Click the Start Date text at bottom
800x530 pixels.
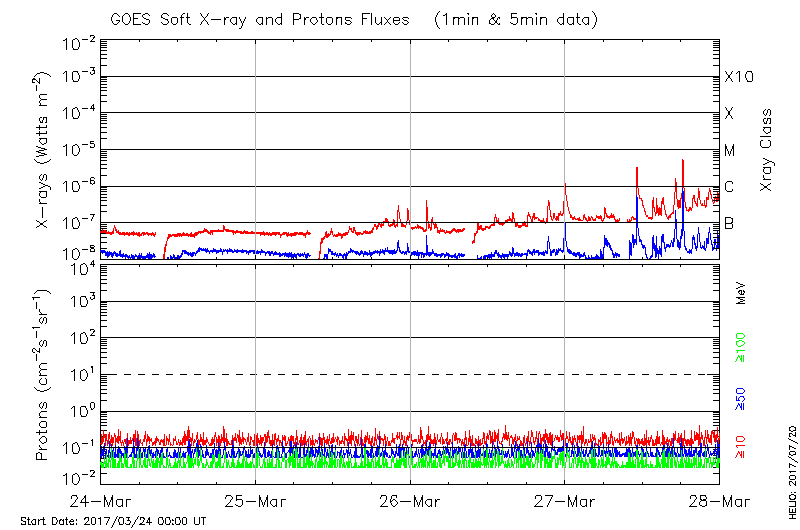tap(113, 521)
